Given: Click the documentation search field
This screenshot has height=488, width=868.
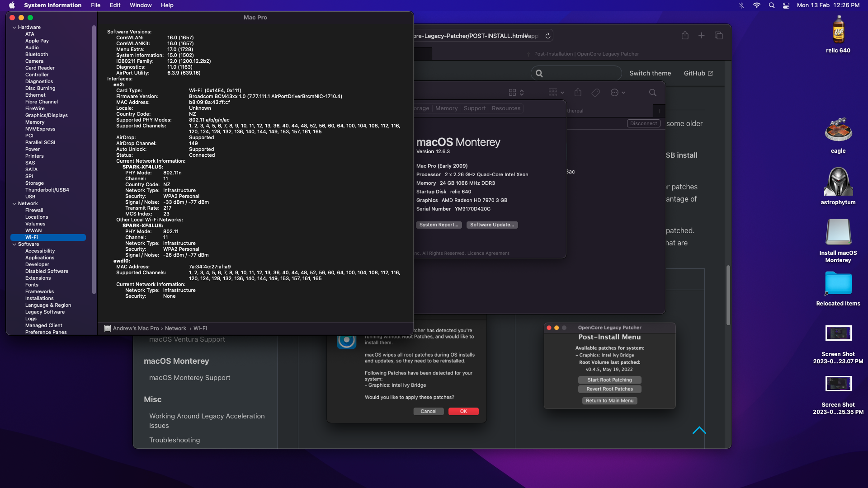Looking at the screenshot, I should 576,73.
